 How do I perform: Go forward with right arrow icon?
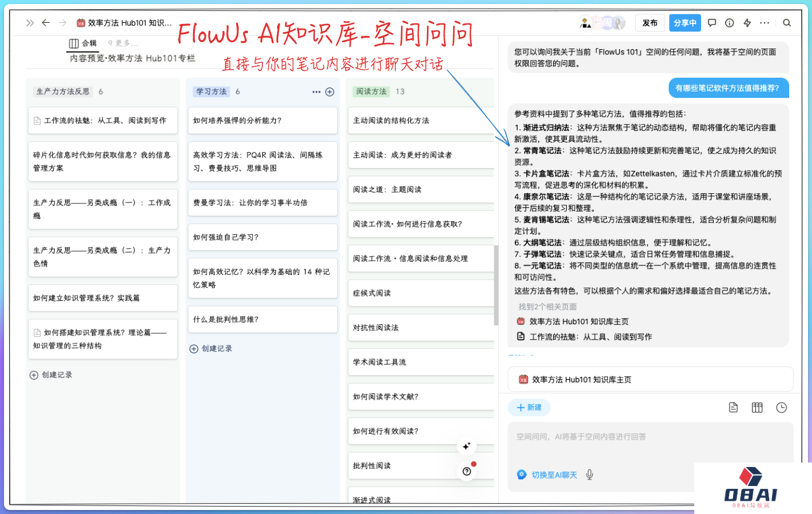[x=63, y=23]
